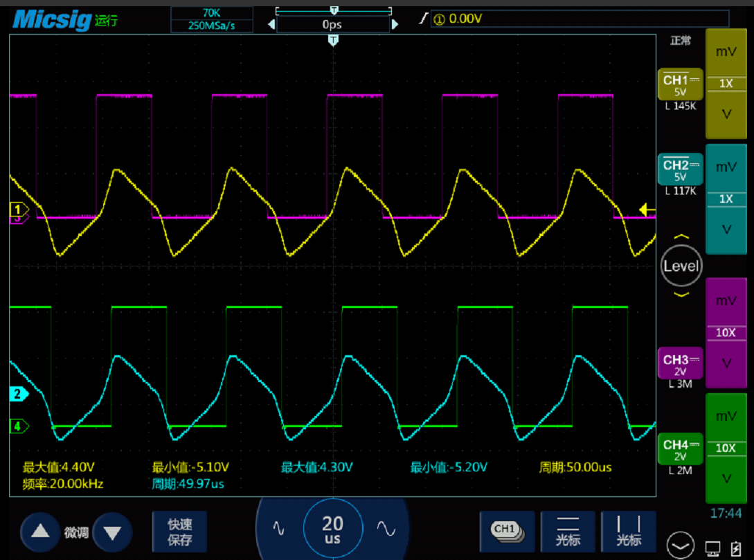Select mV scale for green CH4
Screen dimensions: 754x560
(726, 416)
